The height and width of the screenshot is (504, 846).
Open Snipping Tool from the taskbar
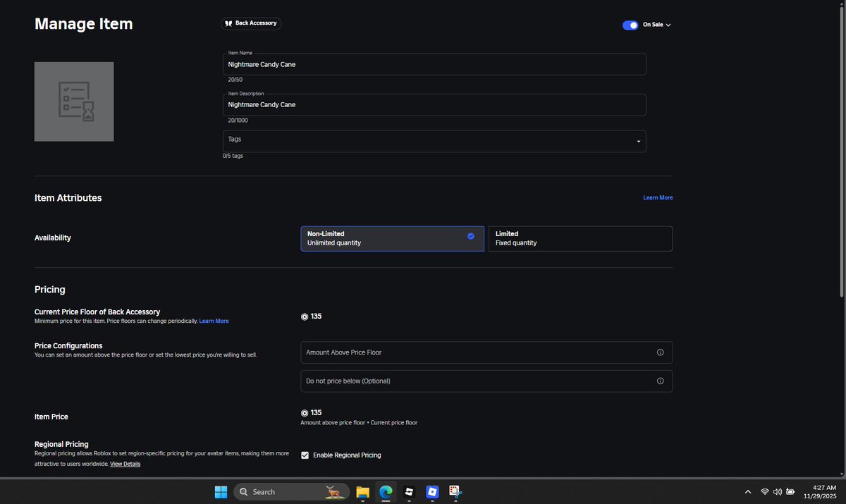(455, 491)
